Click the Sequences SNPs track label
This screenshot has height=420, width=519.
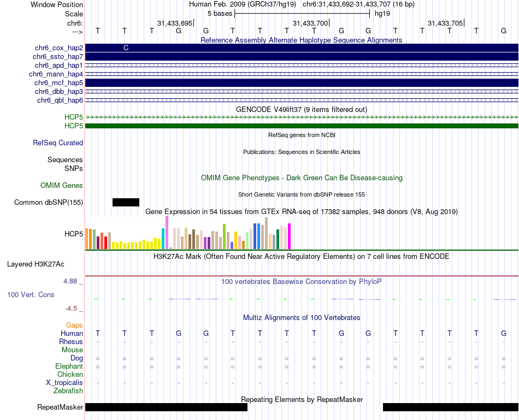tap(65, 164)
